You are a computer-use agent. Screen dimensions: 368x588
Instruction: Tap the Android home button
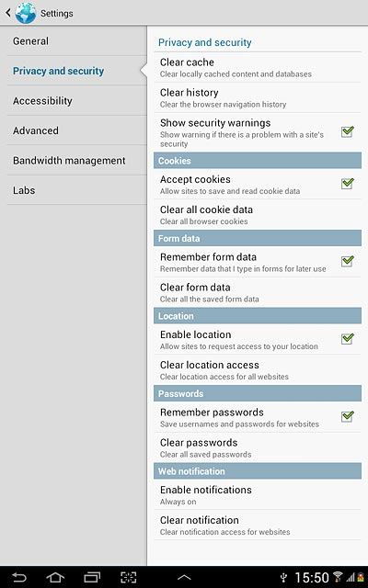(x=55, y=577)
